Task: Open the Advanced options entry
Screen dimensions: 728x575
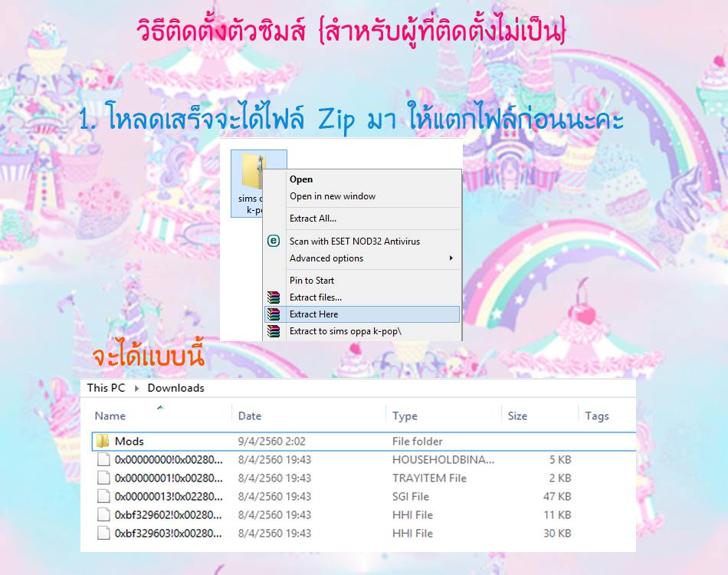Action: (326, 258)
